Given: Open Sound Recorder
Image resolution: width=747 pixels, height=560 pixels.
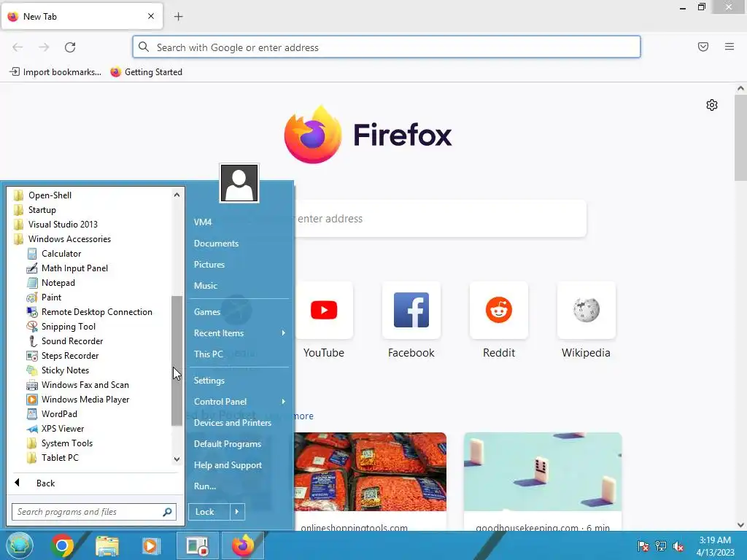Looking at the screenshot, I should point(65,341).
